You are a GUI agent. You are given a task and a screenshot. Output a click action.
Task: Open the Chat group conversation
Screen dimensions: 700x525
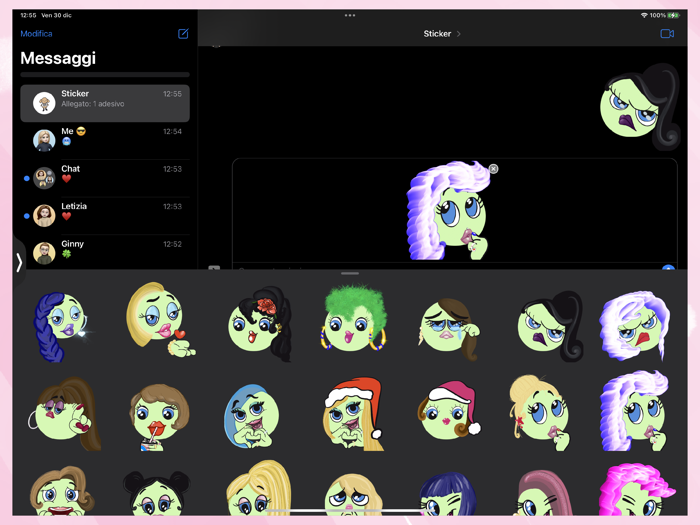pos(105,178)
